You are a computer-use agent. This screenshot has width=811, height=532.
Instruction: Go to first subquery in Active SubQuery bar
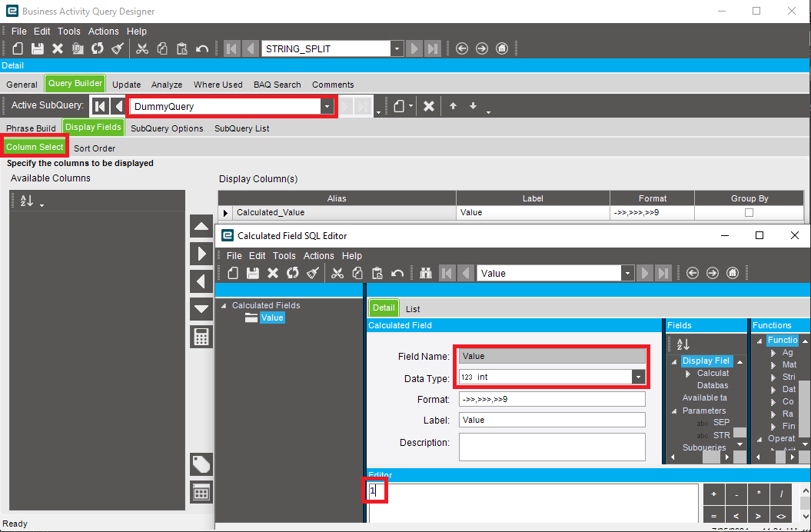[101, 106]
